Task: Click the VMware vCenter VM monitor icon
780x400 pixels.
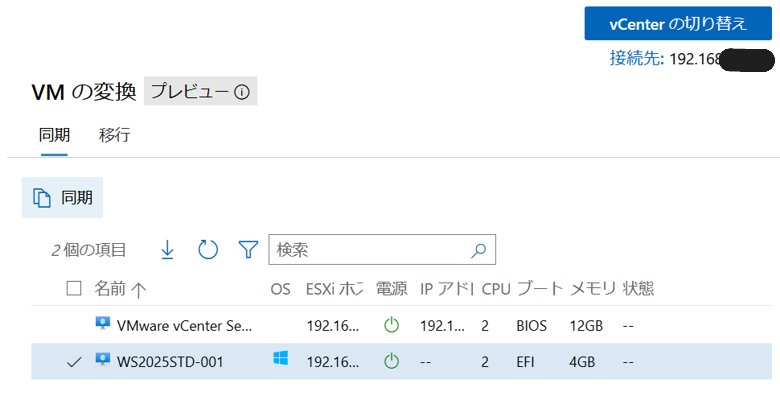Action: coord(102,324)
